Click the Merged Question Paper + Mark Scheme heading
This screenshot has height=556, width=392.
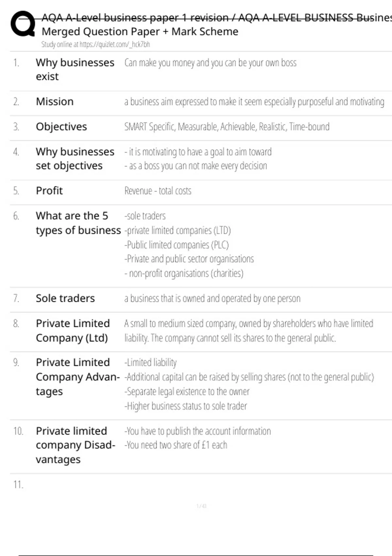[140, 32]
